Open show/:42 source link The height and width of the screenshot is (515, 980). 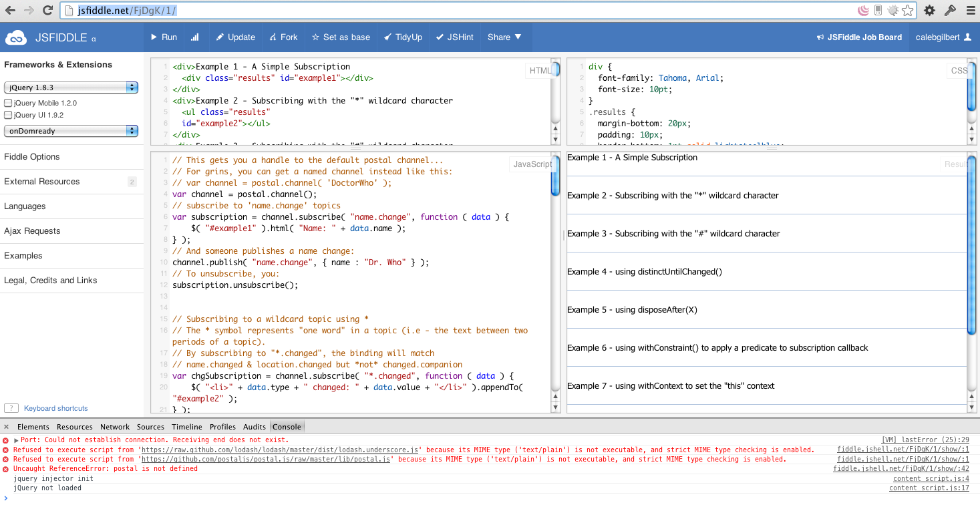(901, 469)
